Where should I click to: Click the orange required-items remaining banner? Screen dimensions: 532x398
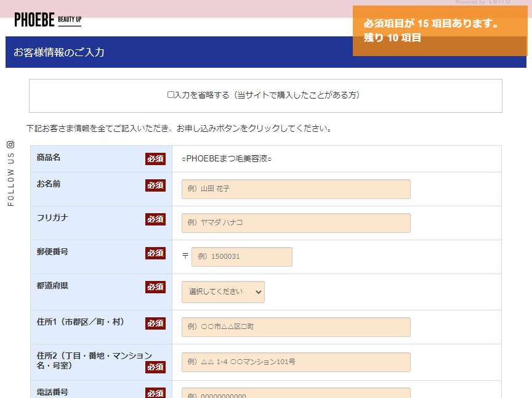coord(440,31)
